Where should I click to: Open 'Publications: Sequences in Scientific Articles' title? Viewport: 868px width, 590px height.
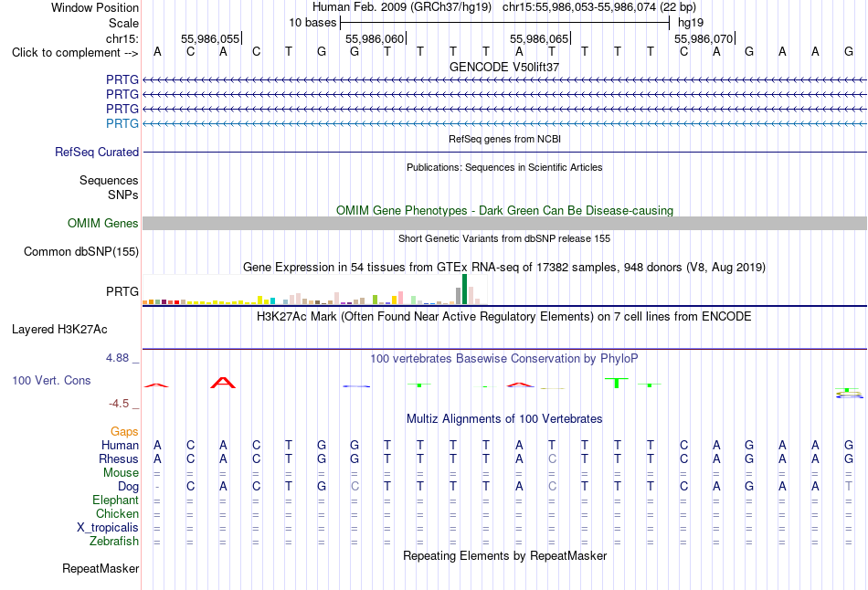click(x=504, y=167)
